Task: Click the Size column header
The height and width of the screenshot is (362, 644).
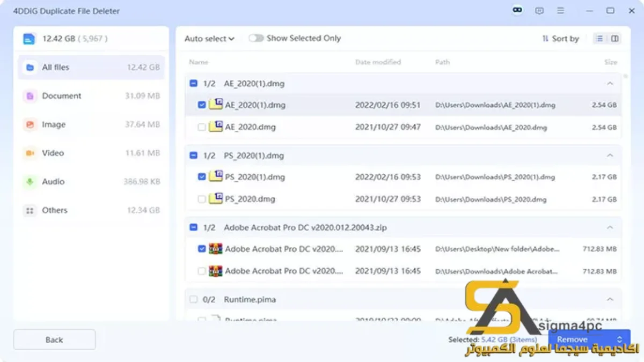Action: [611, 62]
